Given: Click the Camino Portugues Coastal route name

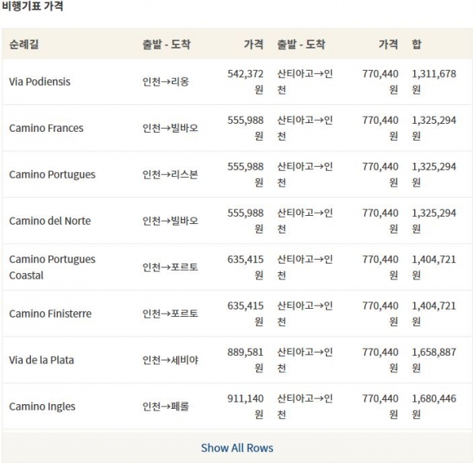Looking at the screenshot, I should [x=52, y=267].
